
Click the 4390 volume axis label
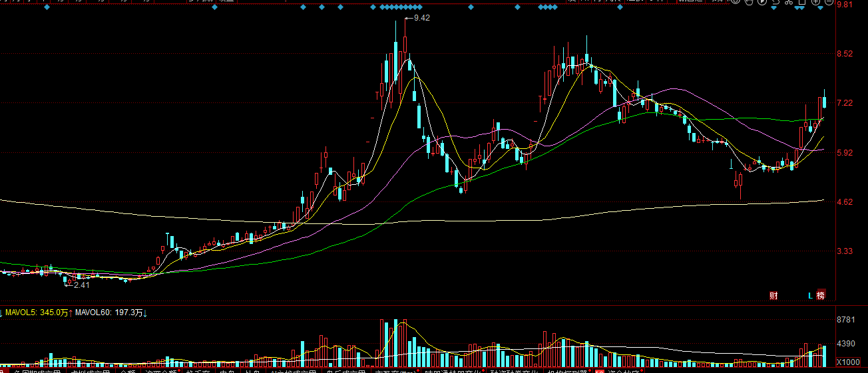[x=846, y=343]
